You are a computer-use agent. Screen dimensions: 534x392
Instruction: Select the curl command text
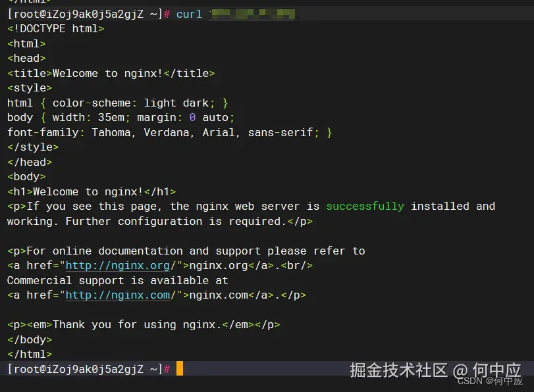tap(189, 14)
